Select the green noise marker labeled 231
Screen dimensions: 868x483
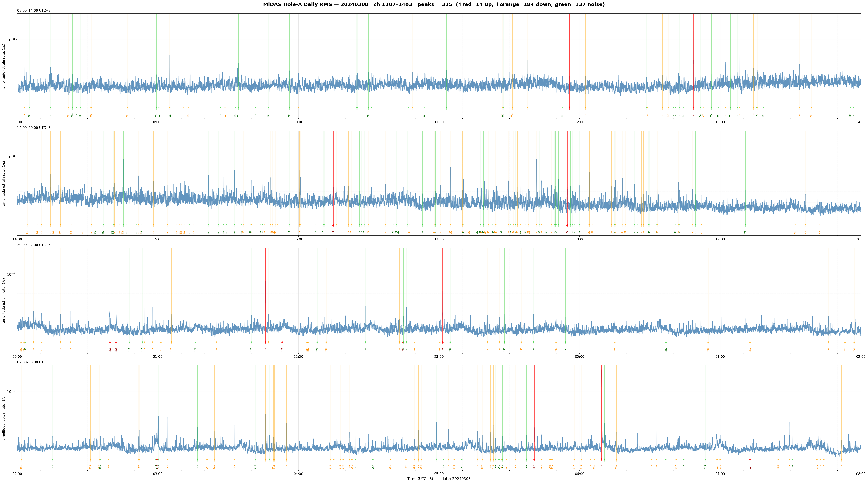[x=366, y=342]
